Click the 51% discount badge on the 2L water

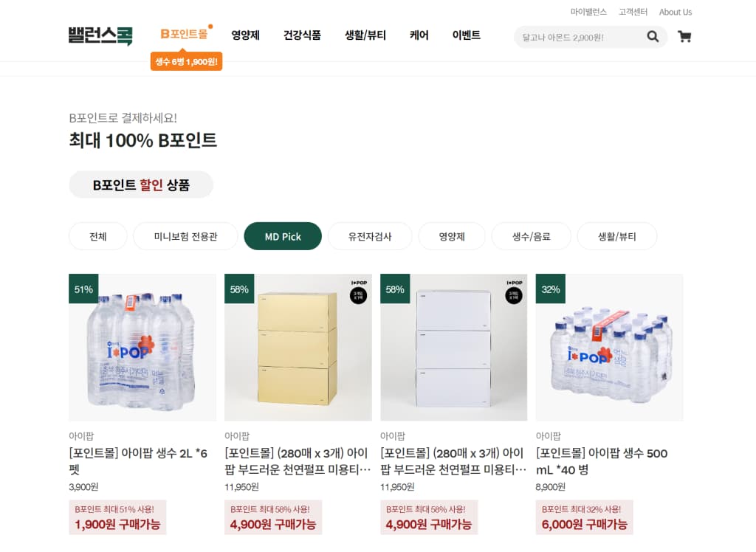click(x=83, y=289)
